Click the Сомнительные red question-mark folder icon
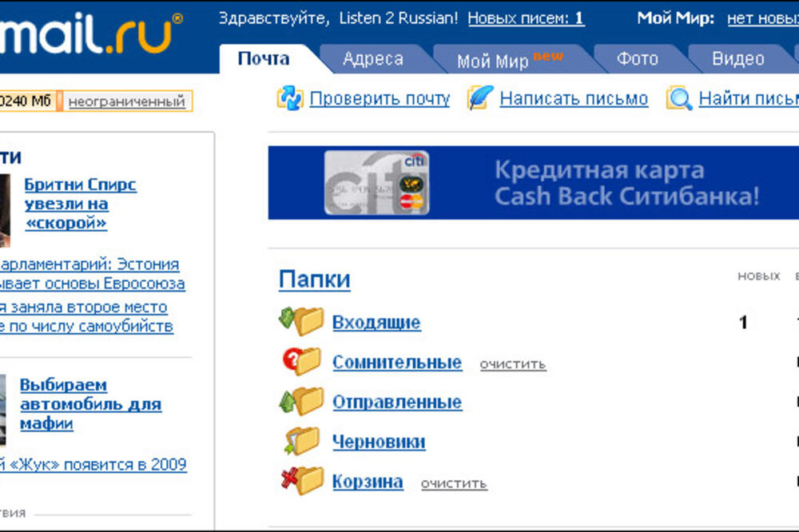799x532 pixels. (302, 361)
